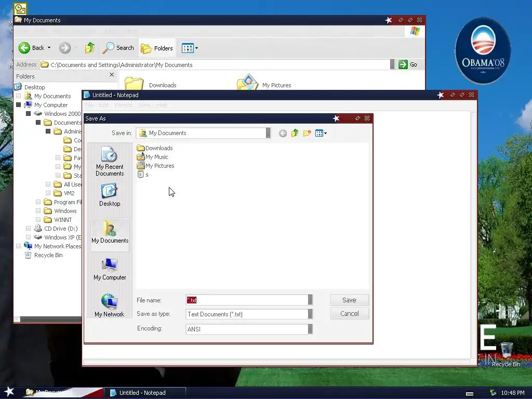This screenshot has width=532, height=399.
Task: Choose Desktop in Save As places bar
Action: point(110,195)
